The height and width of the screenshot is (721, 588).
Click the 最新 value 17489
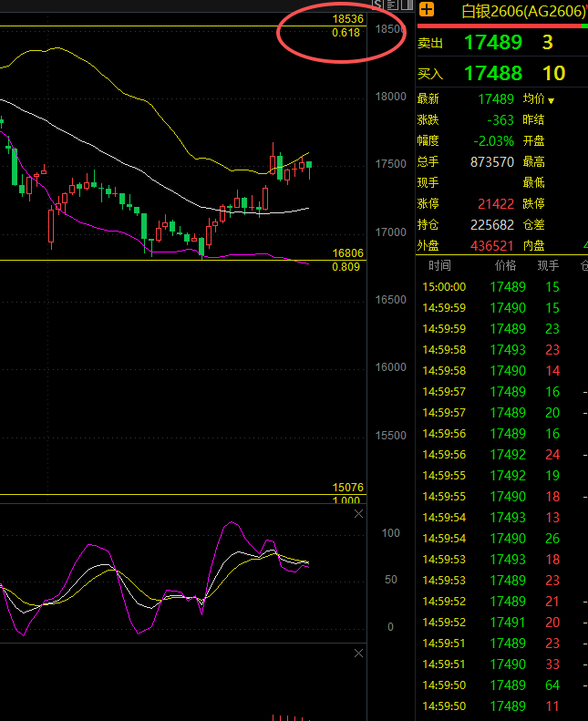tap(496, 98)
